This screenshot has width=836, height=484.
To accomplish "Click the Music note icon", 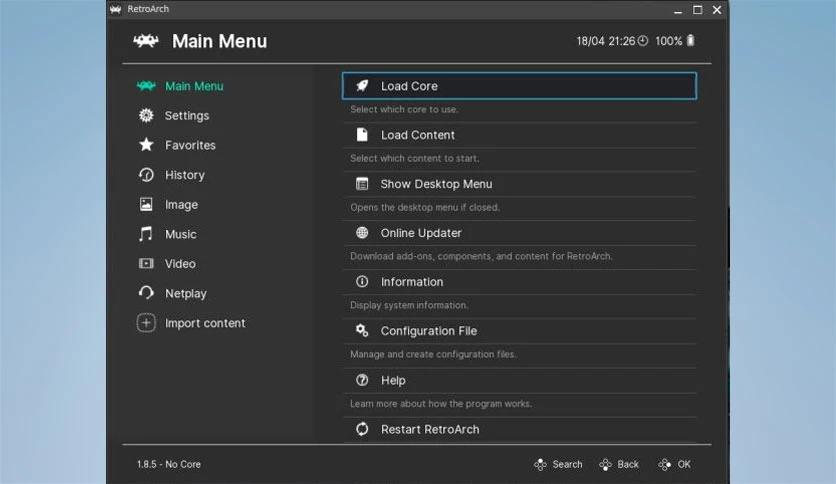I will coord(146,234).
